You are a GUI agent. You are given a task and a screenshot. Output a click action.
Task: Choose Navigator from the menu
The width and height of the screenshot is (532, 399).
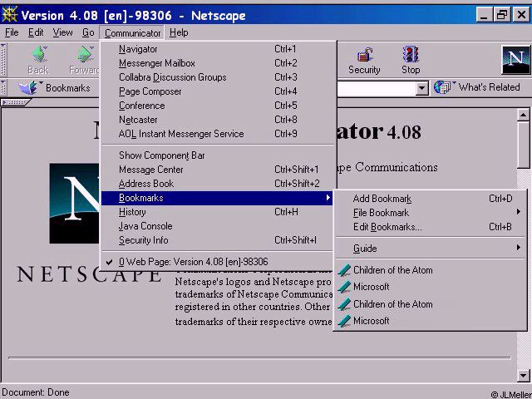[x=217, y=49]
